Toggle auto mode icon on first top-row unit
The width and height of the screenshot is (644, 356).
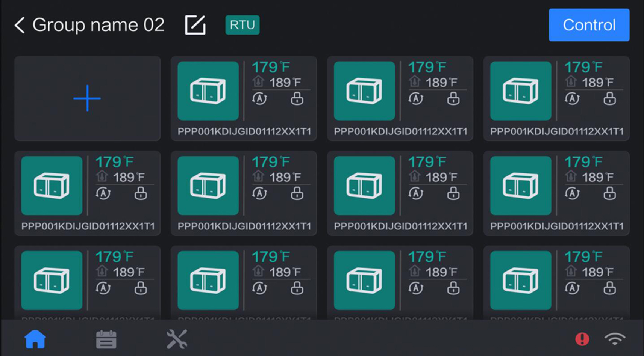(x=259, y=99)
